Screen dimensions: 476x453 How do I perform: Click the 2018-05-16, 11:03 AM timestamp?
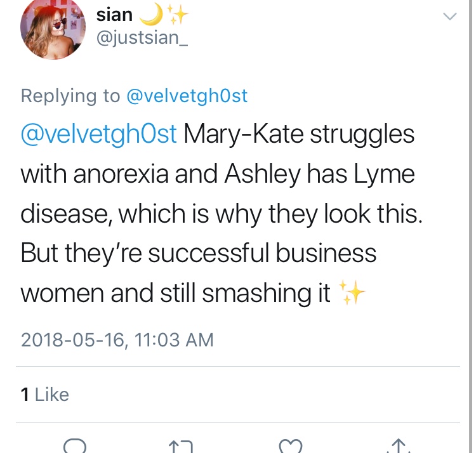click(117, 339)
